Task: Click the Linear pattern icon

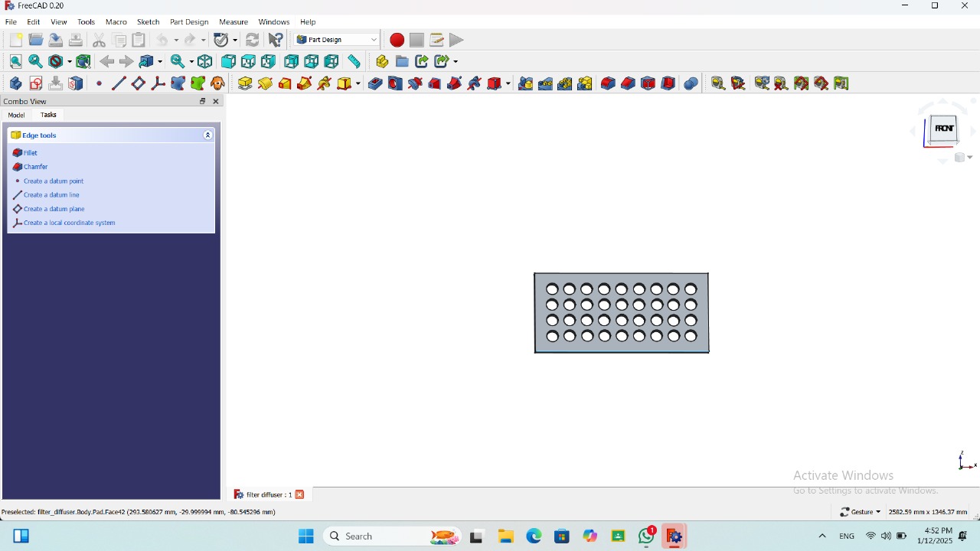Action: coord(546,83)
